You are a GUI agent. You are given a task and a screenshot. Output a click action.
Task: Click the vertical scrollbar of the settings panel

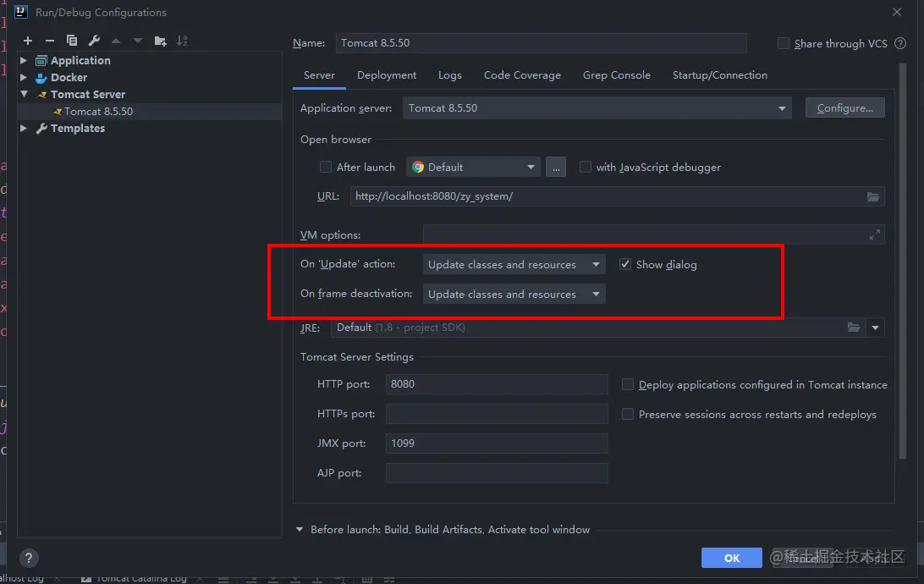coord(902,261)
